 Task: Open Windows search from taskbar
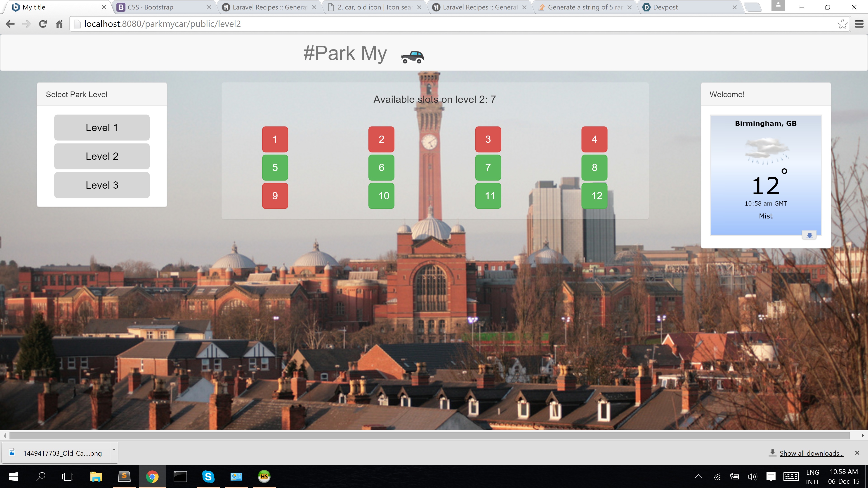(41, 476)
